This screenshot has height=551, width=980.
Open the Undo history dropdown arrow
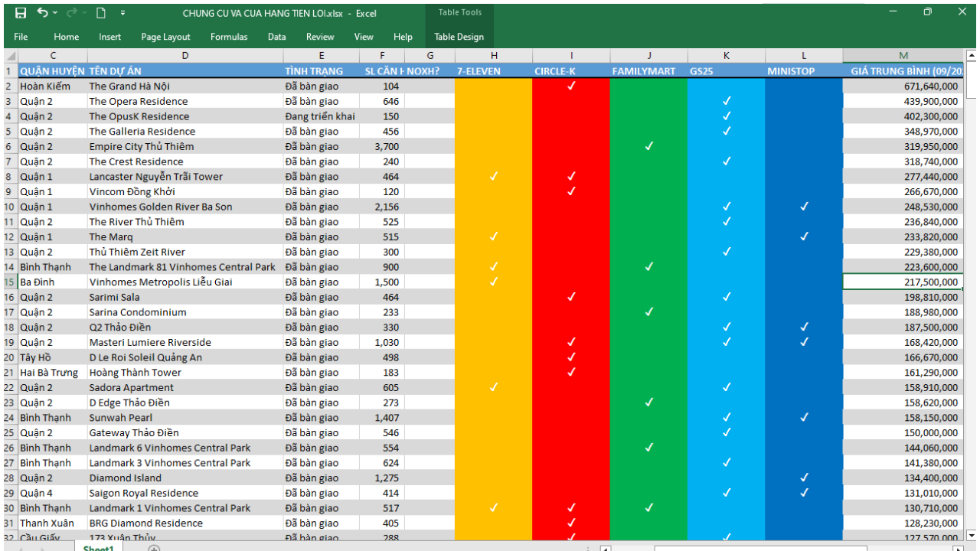[55, 13]
